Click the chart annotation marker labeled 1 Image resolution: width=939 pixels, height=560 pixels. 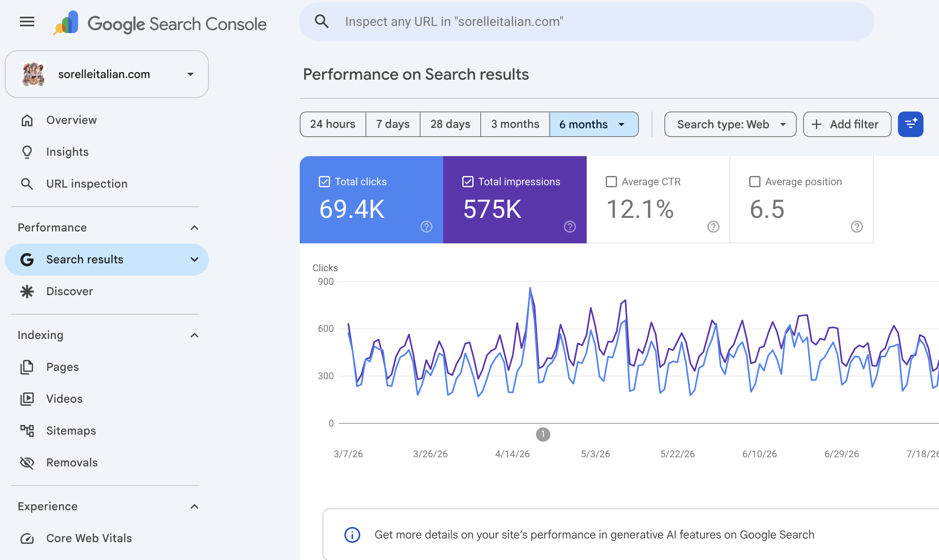pyautogui.click(x=543, y=435)
